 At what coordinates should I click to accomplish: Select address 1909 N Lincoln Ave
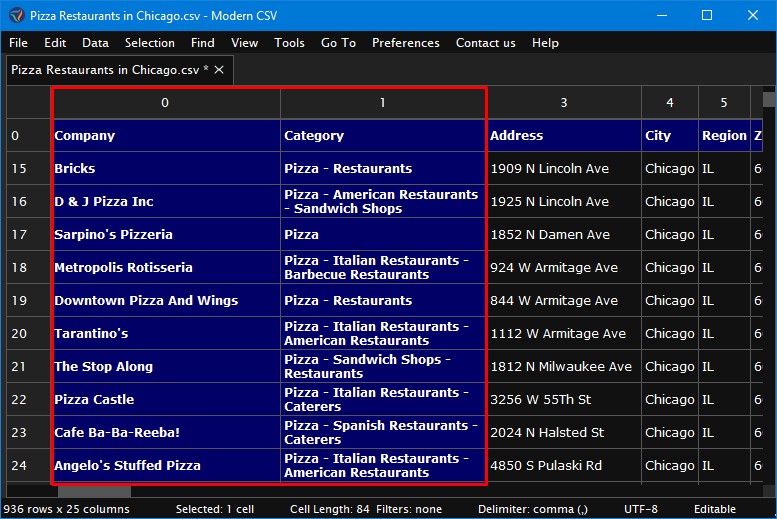[564, 169]
